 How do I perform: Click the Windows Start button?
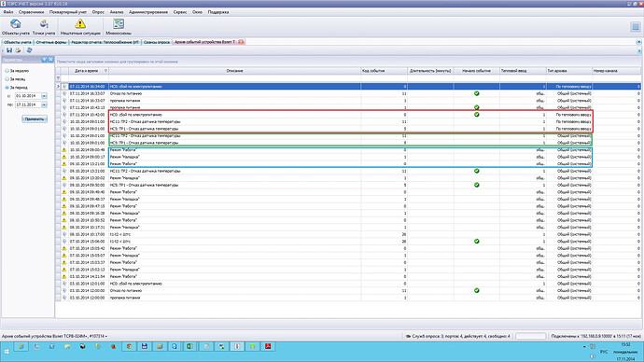(7, 352)
